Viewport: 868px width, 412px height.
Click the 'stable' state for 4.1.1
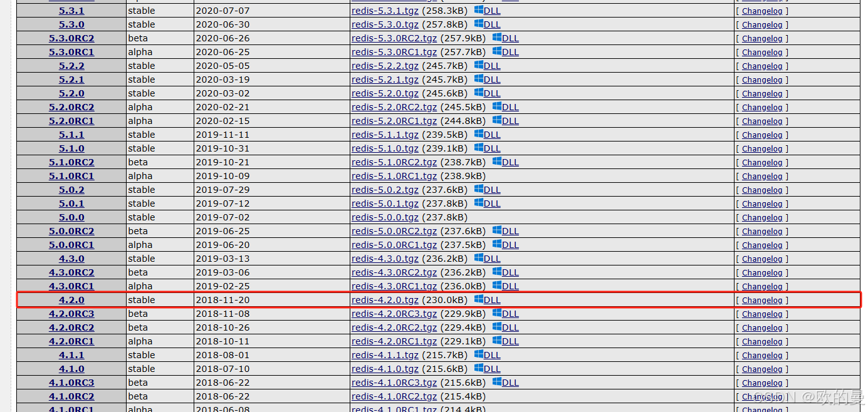[x=141, y=355]
